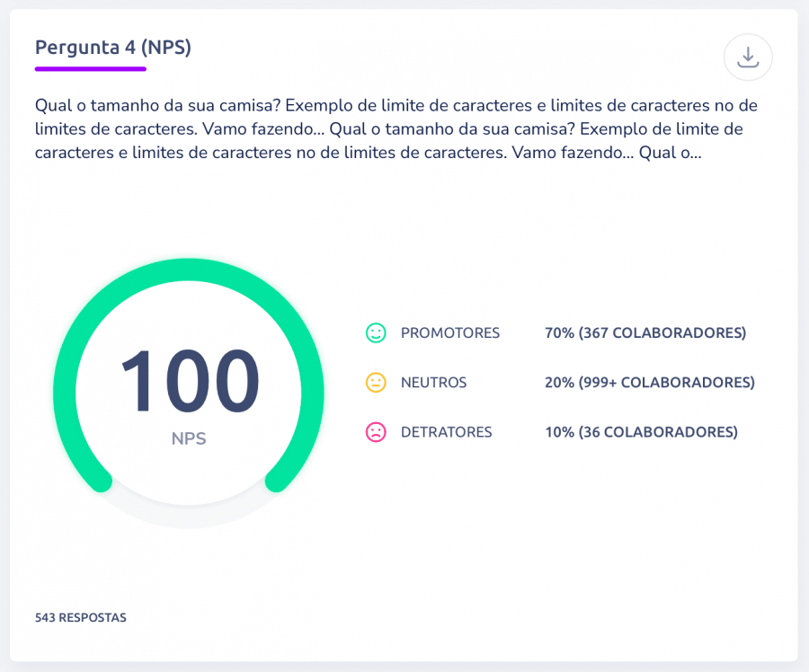
Task: Click 20% (999+ COLABORADORES) value
Action: pyautogui.click(x=650, y=382)
